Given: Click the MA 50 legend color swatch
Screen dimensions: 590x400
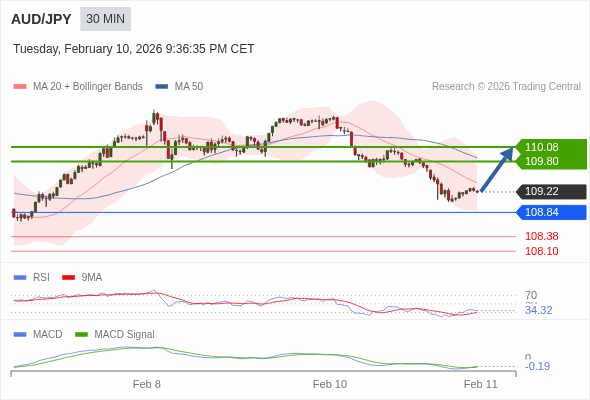Looking at the screenshot, I should click(162, 87).
